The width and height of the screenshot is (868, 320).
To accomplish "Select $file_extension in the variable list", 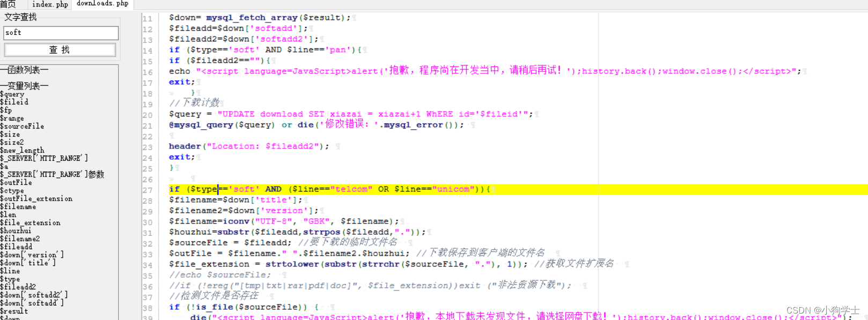I will click(x=30, y=222).
